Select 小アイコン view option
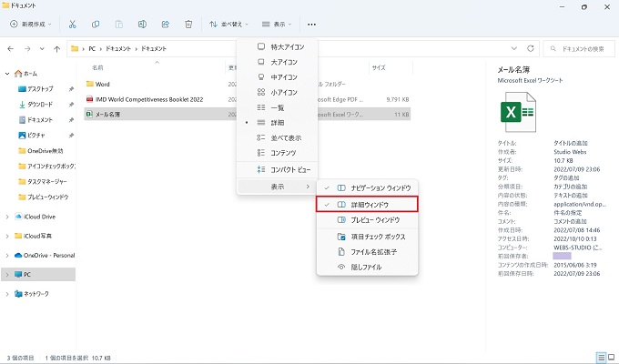The image size is (619, 364). tap(277, 93)
